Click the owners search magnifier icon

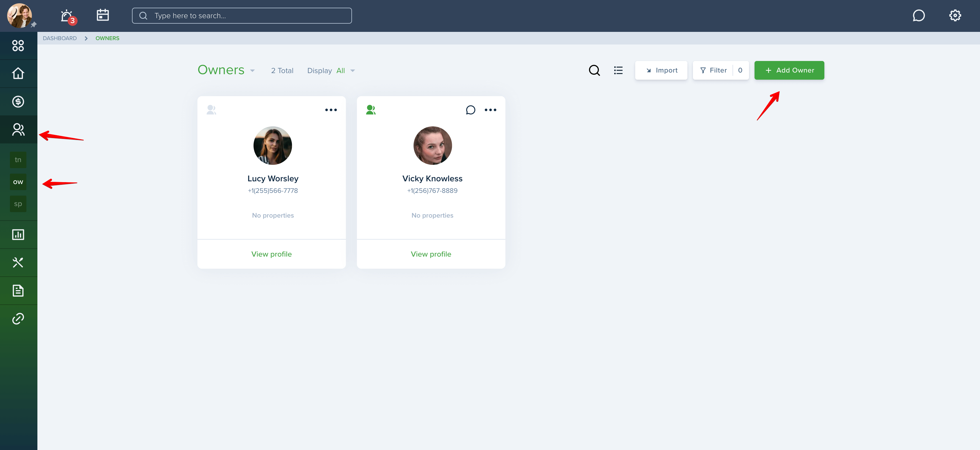pos(594,70)
